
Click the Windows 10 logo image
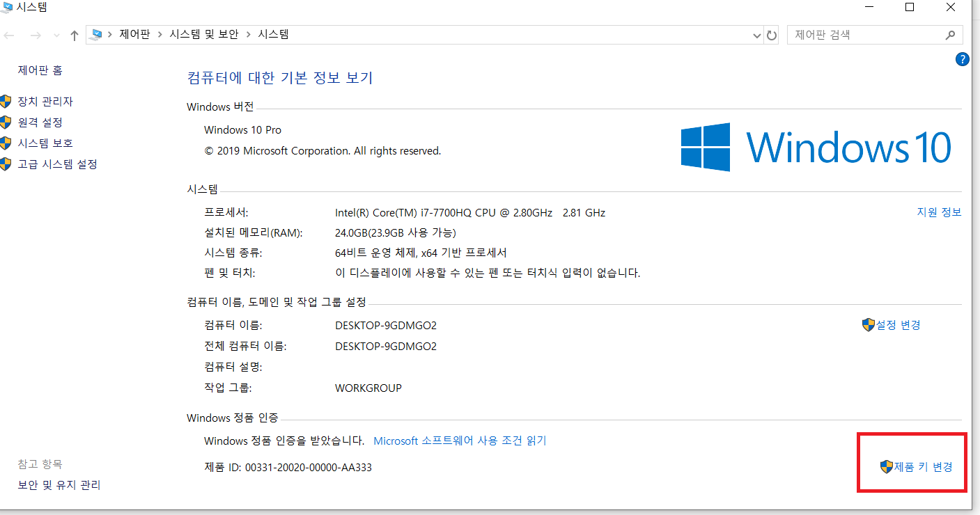(816, 148)
